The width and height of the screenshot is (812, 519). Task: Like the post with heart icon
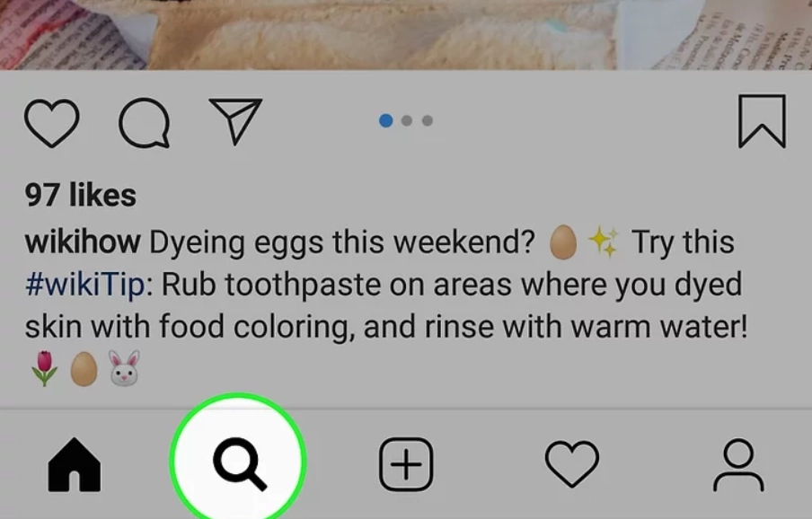pos(52,123)
